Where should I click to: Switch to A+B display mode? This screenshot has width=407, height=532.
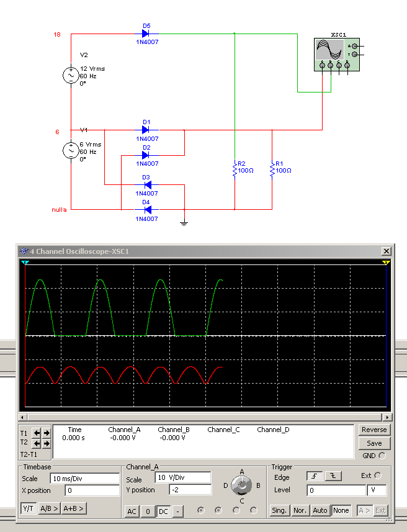click(74, 508)
